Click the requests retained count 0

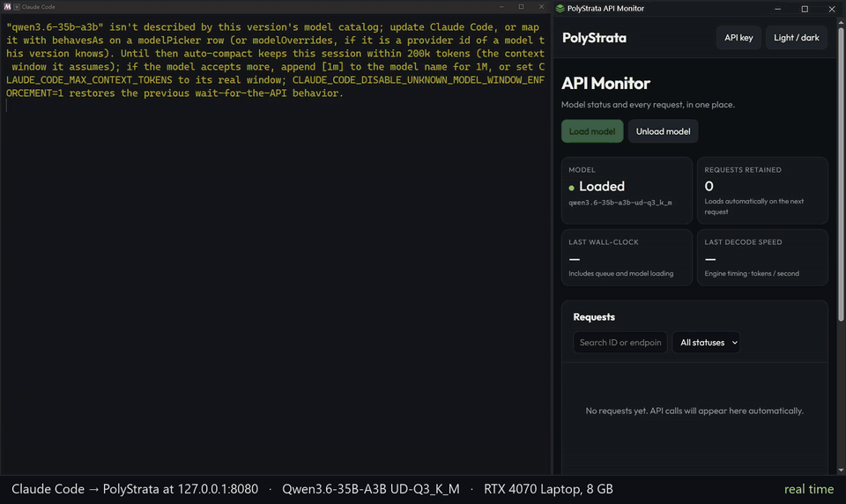[x=709, y=186]
